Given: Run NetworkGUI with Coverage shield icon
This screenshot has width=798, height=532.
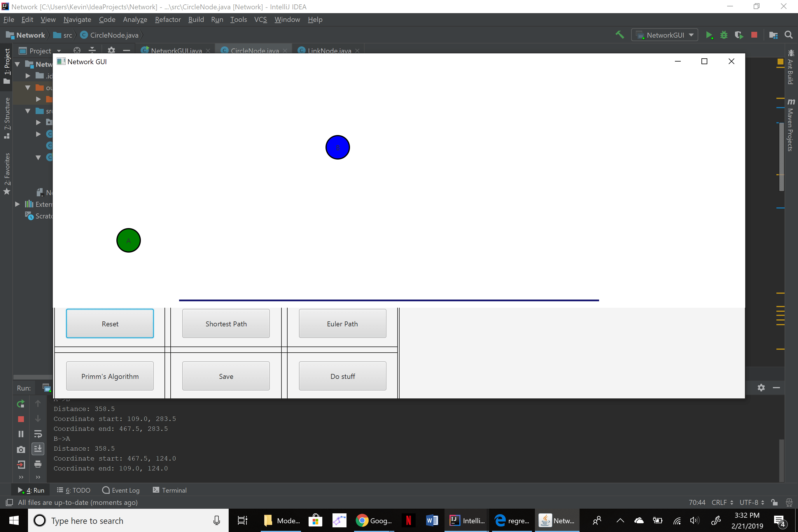Looking at the screenshot, I should point(739,35).
